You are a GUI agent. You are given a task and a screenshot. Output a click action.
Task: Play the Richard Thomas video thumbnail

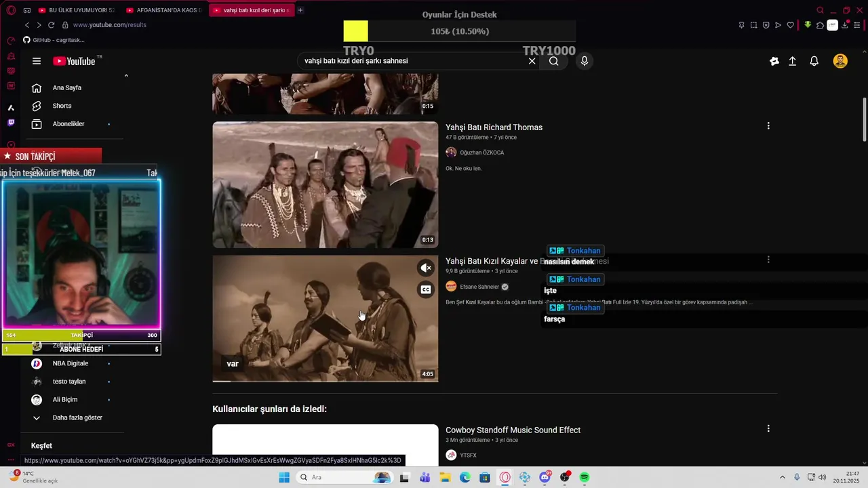[x=325, y=185]
